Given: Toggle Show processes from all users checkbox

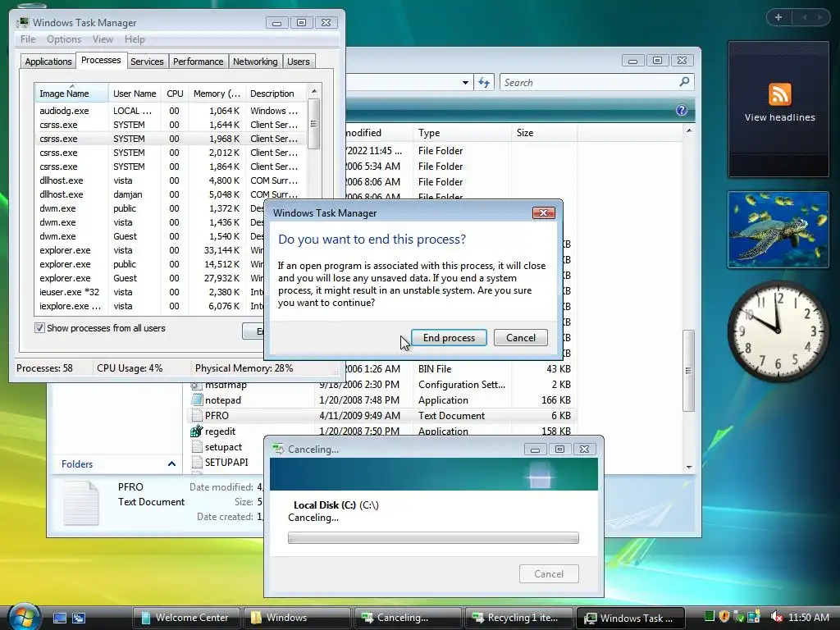Looking at the screenshot, I should pyautogui.click(x=39, y=328).
